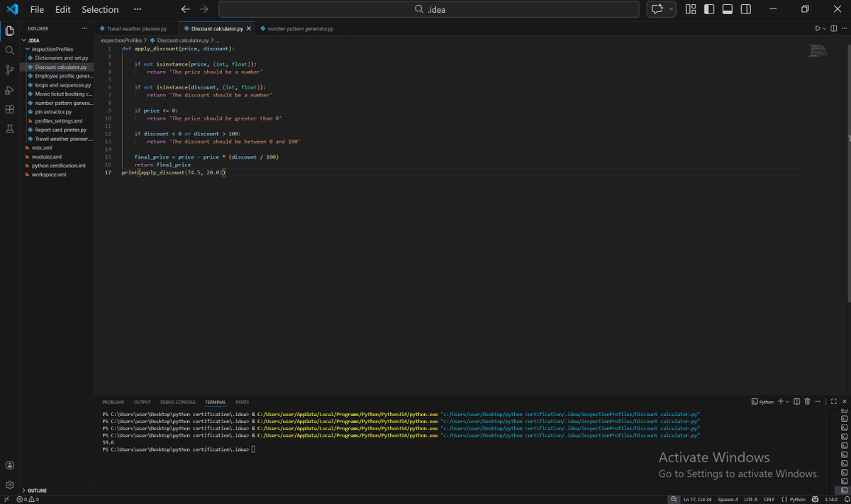Switch to the PROBLEMS panel tab
This screenshot has height=504, width=851.
coord(113,402)
